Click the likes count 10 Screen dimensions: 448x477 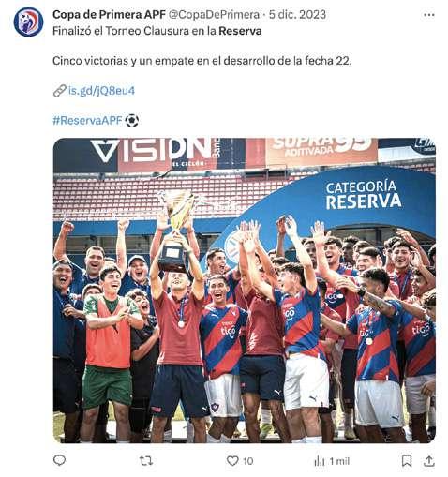[248, 461]
